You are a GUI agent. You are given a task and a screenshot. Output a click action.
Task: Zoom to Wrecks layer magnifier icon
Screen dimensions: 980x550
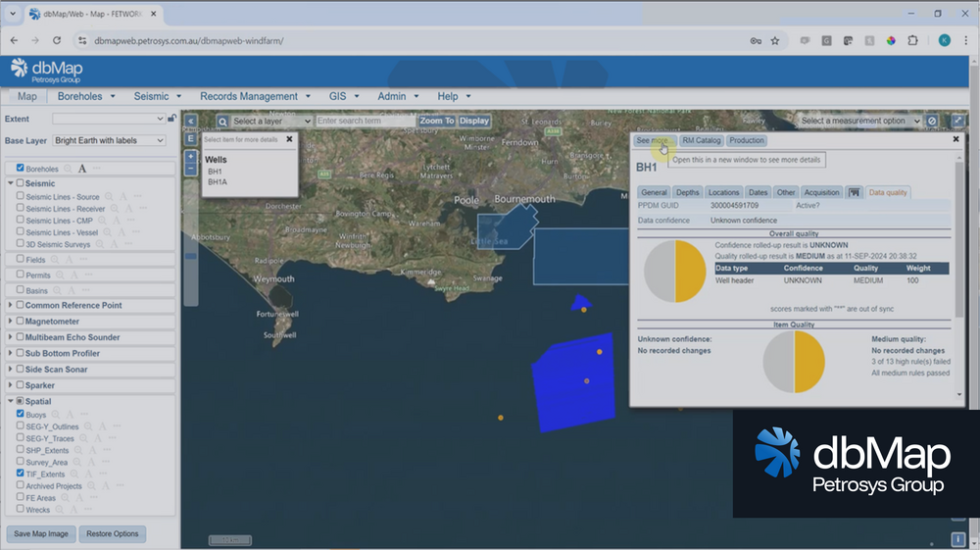pos(60,510)
